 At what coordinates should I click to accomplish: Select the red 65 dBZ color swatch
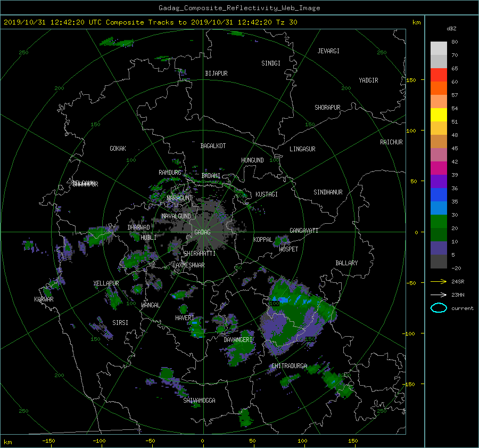tap(439, 75)
